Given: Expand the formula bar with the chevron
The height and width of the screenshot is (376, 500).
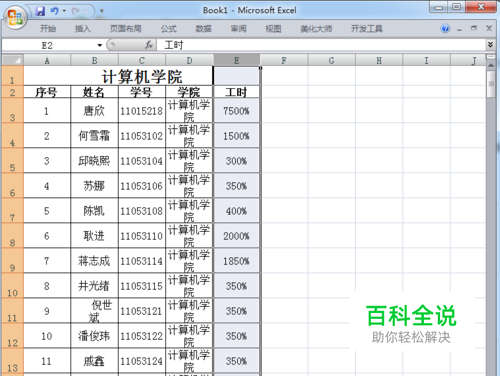Looking at the screenshot, I should (490, 44).
